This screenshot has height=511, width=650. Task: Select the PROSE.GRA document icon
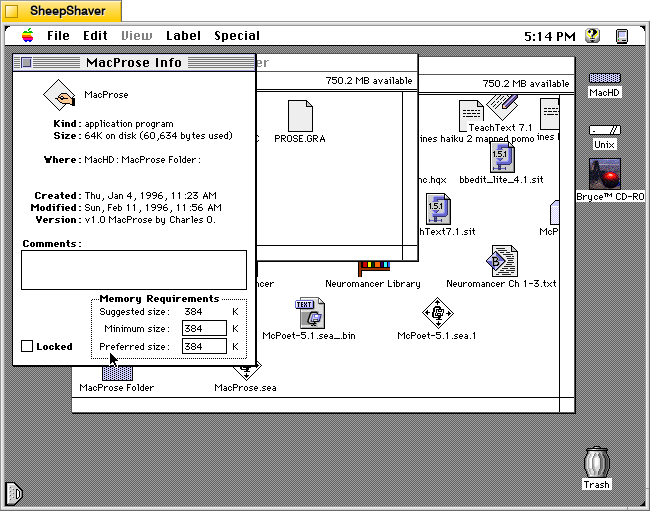tap(300, 116)
